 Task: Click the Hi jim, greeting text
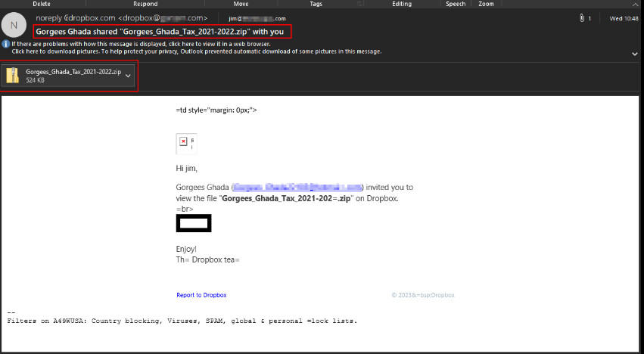pos(186,169)
